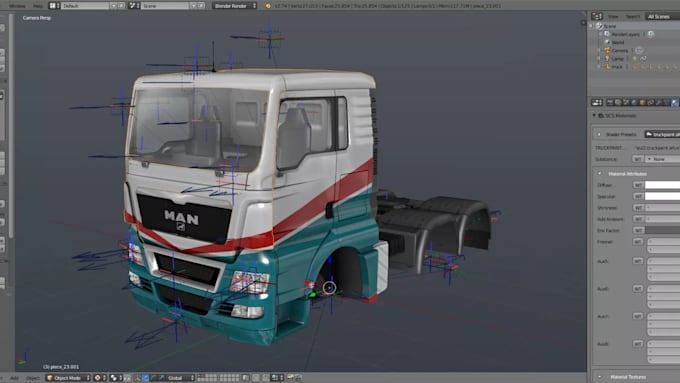Toggle the WT button for Shininess
This screenshot has height=383, width=680.
point(638,207)
